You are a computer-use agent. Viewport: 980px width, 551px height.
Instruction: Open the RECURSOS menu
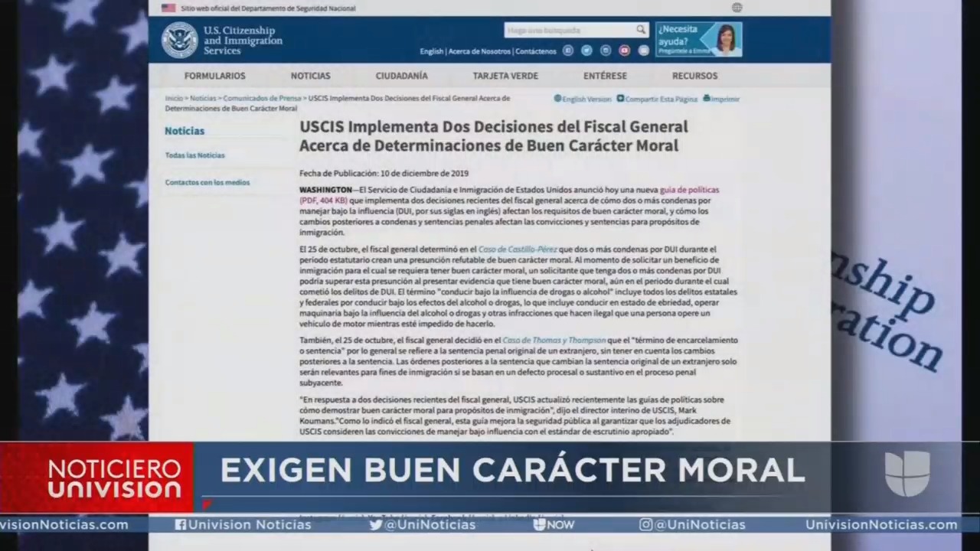tap(695, 76)
